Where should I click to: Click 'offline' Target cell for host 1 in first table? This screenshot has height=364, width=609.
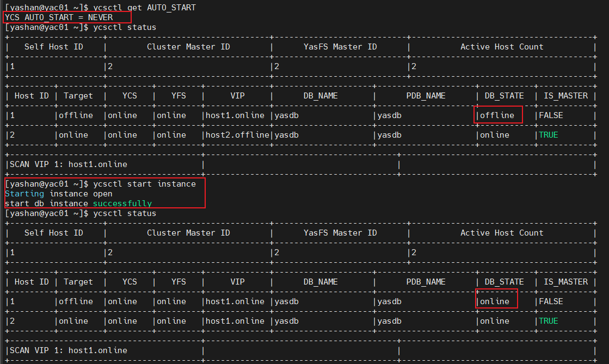76,115
